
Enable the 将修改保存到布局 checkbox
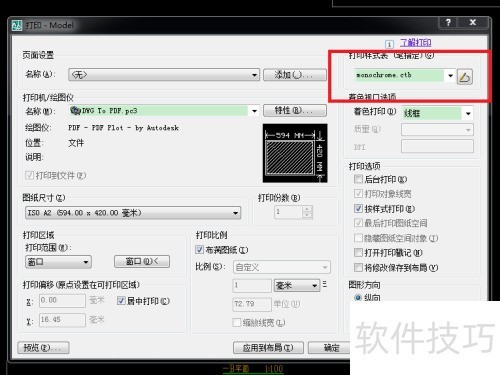358,267
